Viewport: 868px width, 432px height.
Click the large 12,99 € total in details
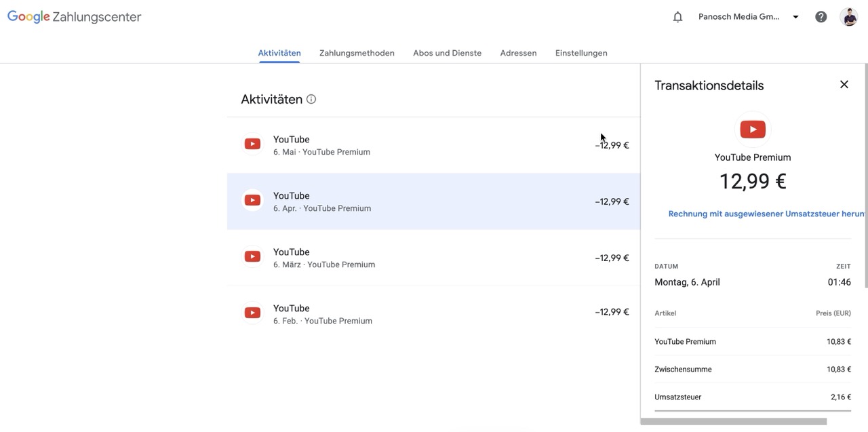click(x=753, y=181)
